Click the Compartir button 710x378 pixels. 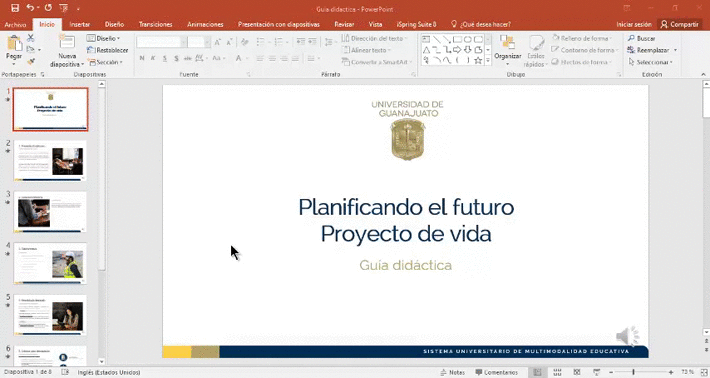679,24
